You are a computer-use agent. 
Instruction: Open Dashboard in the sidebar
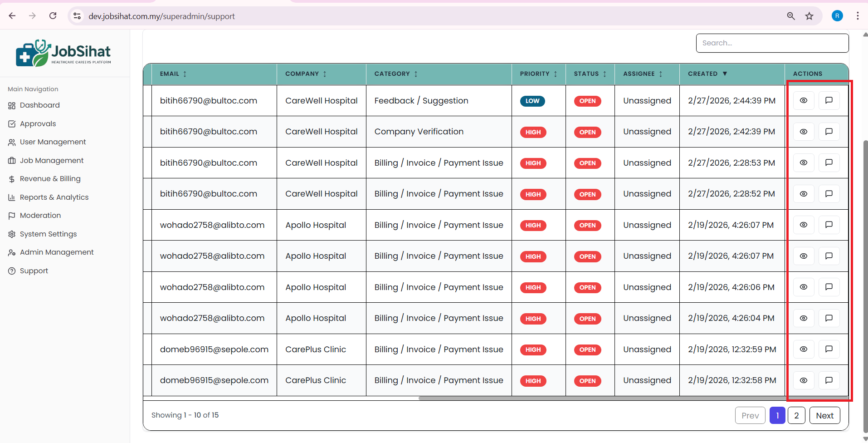pyautogui.click(x=39, y=105)
